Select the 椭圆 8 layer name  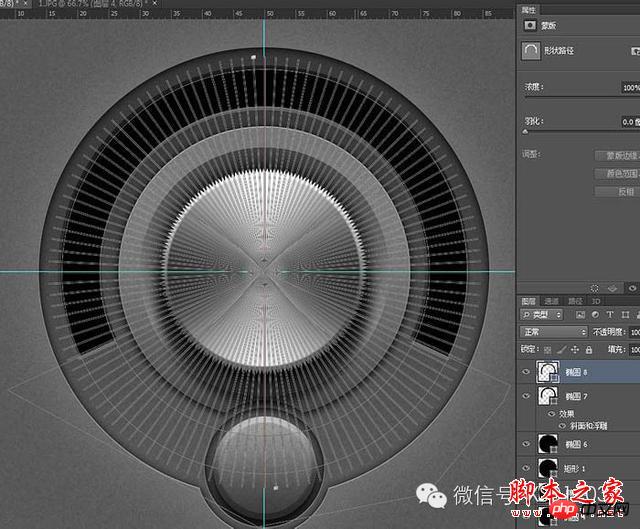point(576,372)
